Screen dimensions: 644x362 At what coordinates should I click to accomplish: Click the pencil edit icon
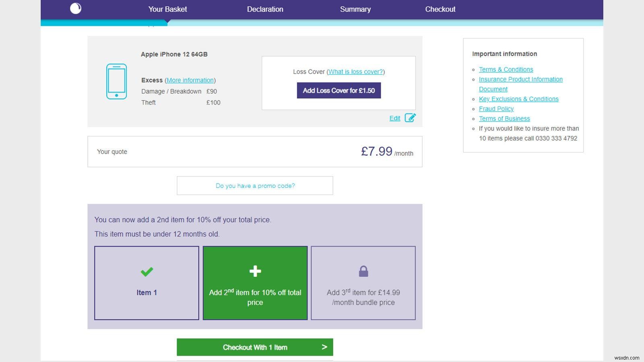[x=410, y=118]
